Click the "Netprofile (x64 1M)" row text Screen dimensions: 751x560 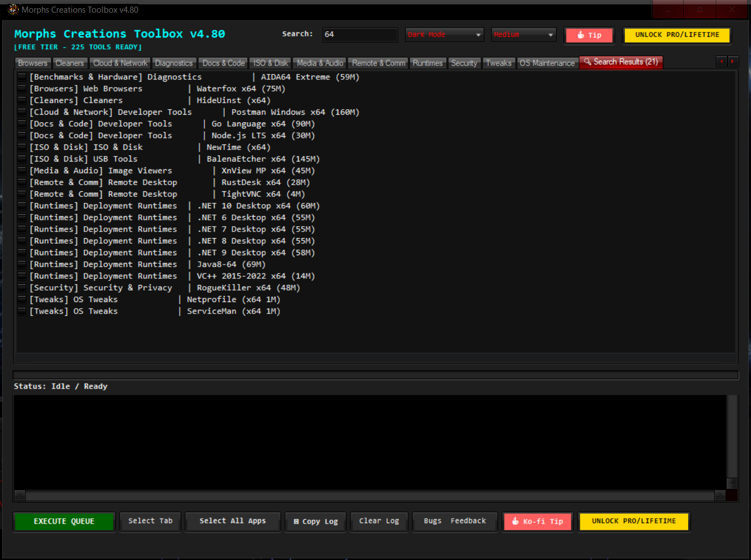point(234,300)
